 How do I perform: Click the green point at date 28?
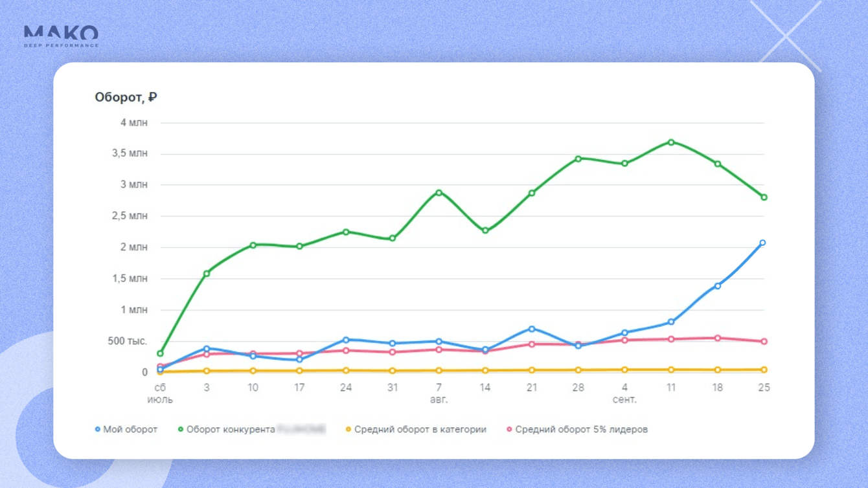pos(578,159)
